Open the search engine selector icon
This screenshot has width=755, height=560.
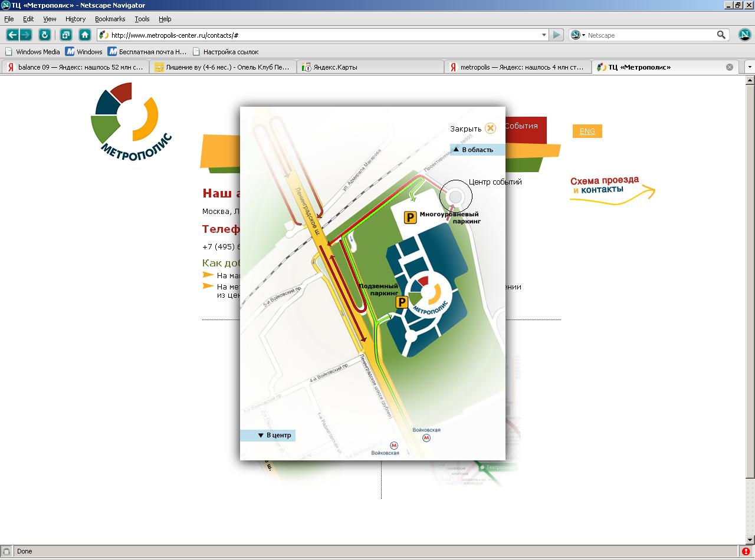577,35
